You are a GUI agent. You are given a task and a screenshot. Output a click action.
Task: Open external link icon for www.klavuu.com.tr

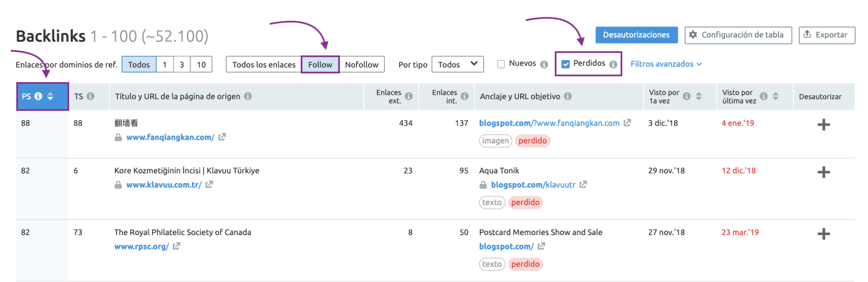[x=209, y=184]
